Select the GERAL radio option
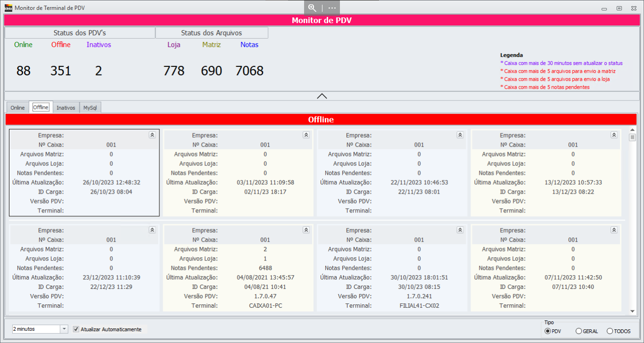The width and height of the screenshot is (644, 343). coord(578,331)
